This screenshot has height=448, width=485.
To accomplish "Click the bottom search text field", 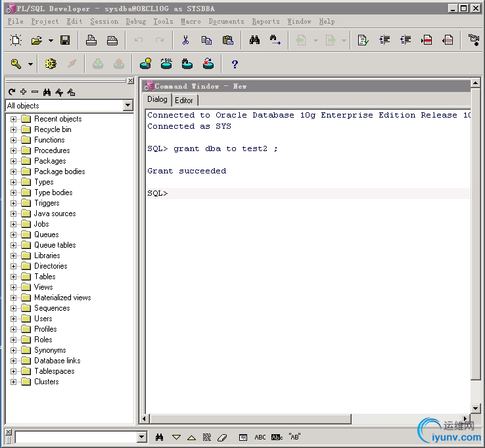I will 76,437.
